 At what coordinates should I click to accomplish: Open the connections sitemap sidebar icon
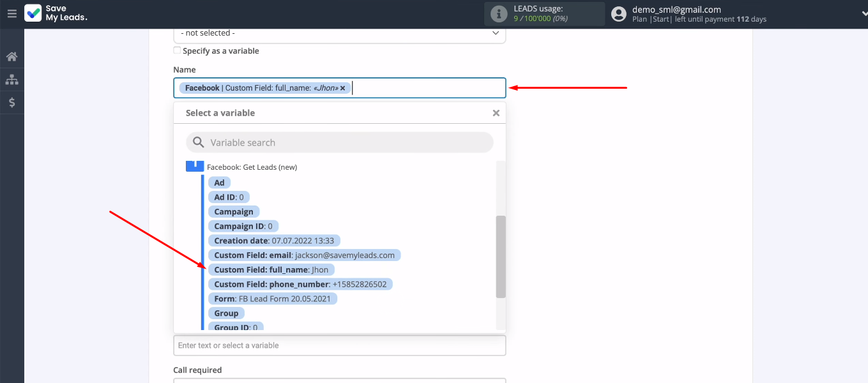[11, 80]
